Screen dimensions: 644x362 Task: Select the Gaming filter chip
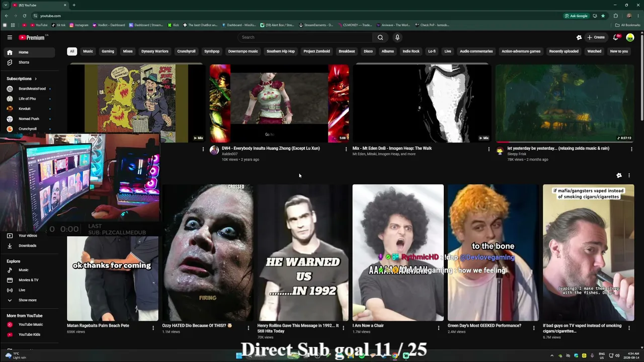point(108,51)
